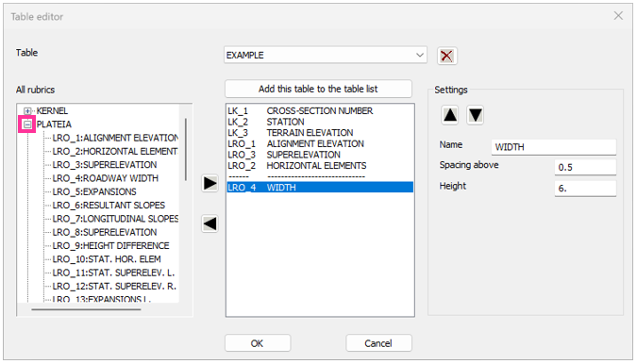Confirm with the OK button
Image resolution: width=637 pixels, height=364 pixels.
[x=258, y=343]
